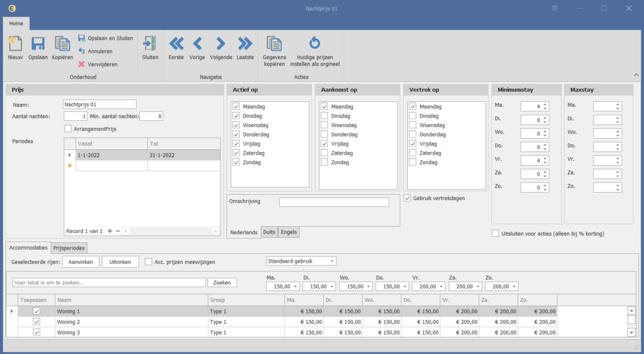Toggle Gebruik vertrekdagen checkbox
The width and height of the screenshot is (644, 354).
[407, 198]
